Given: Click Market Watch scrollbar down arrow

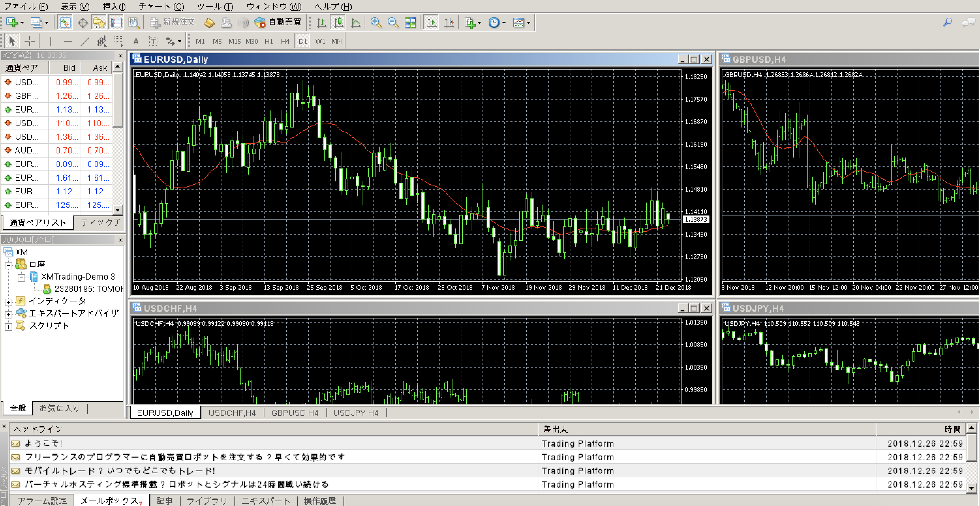Looking at the screenshot, I should click(118, 209).
